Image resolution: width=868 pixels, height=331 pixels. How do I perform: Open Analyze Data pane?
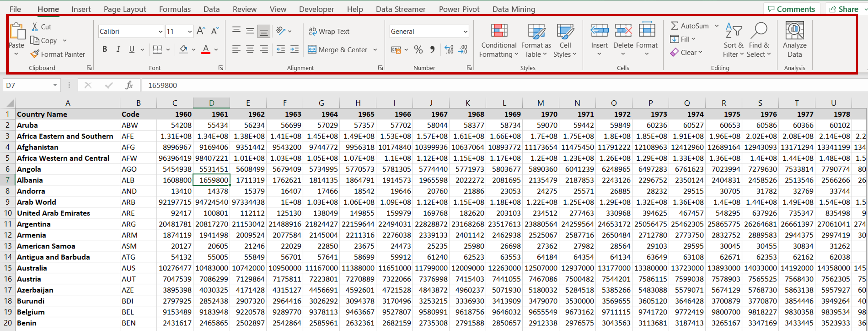(795, 40)
